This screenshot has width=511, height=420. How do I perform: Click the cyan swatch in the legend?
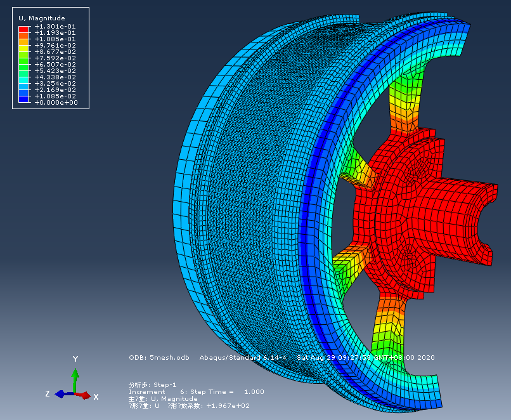(x=23, y=80)
